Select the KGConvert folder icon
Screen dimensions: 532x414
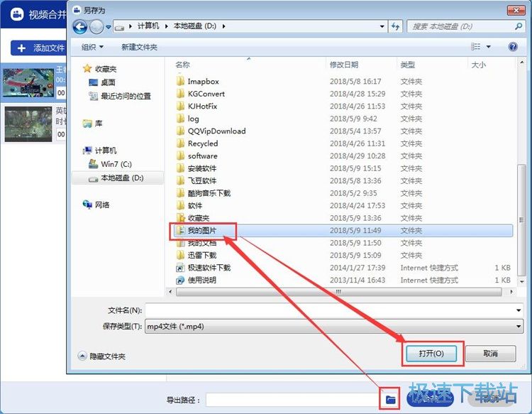180,94
